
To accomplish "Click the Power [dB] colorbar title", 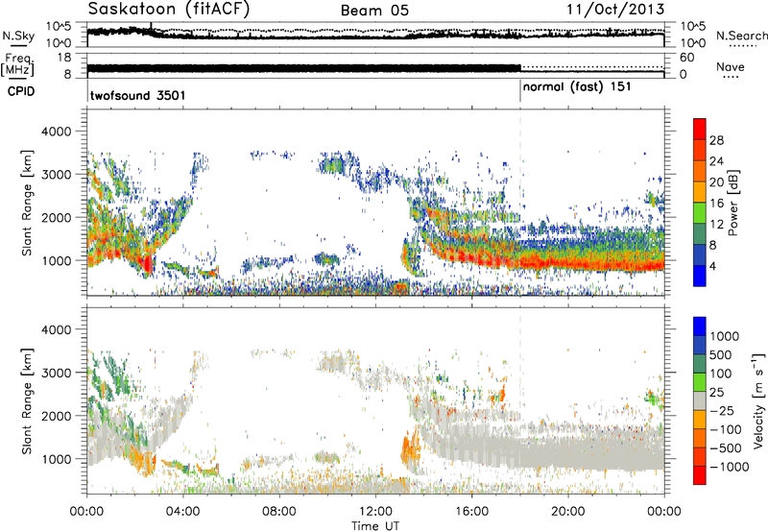I will [732, 203].
